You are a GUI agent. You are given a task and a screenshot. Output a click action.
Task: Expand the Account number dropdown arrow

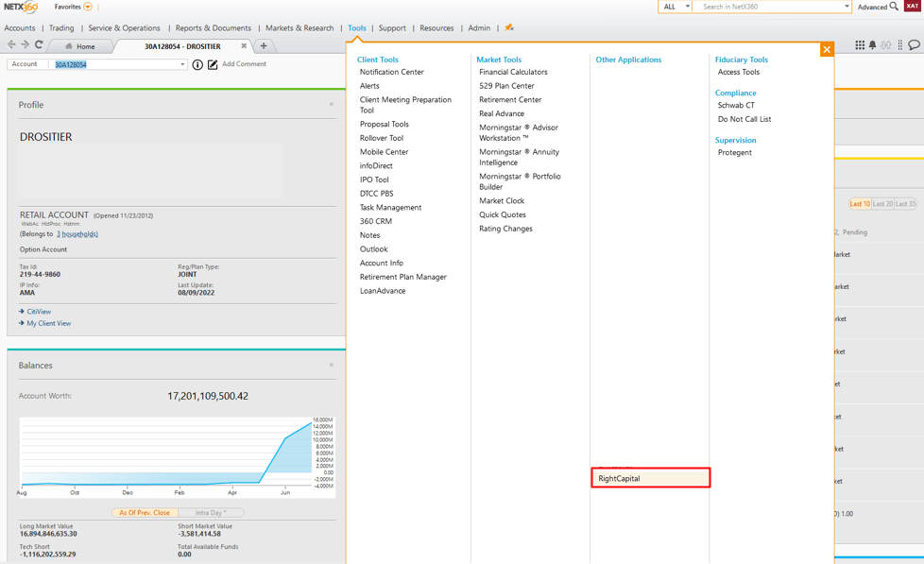pos(182,65)
